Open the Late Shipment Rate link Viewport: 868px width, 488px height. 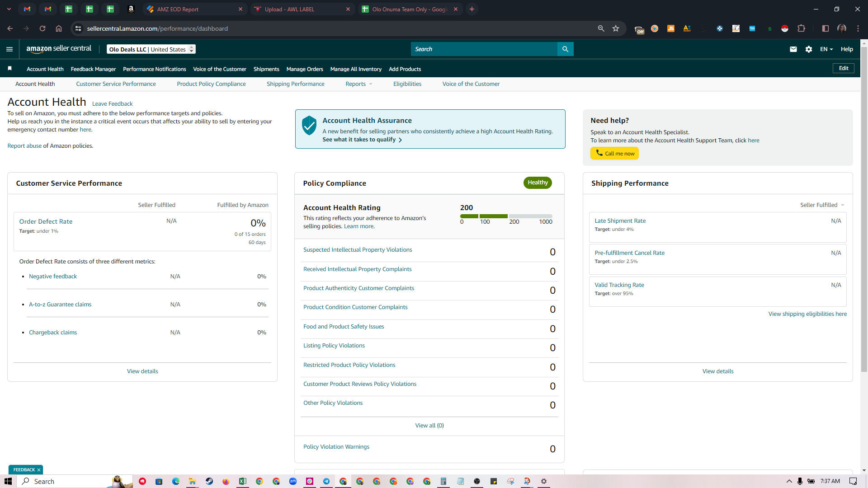click(x=620, y=221)
